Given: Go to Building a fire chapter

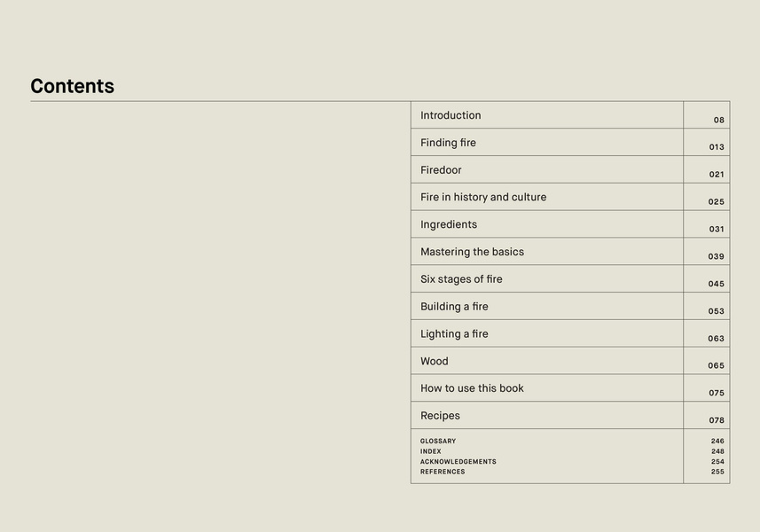Looking at the screenshot, I should (x=454, y=307).
